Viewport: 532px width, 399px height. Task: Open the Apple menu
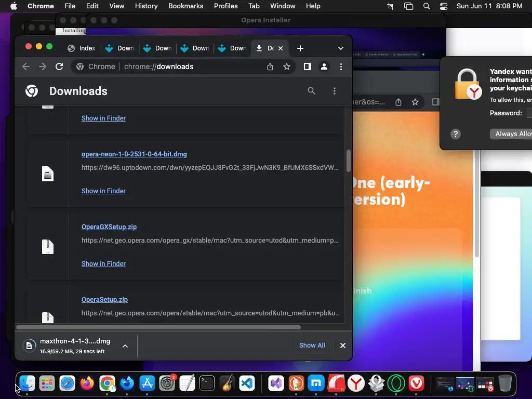[13, 6]
